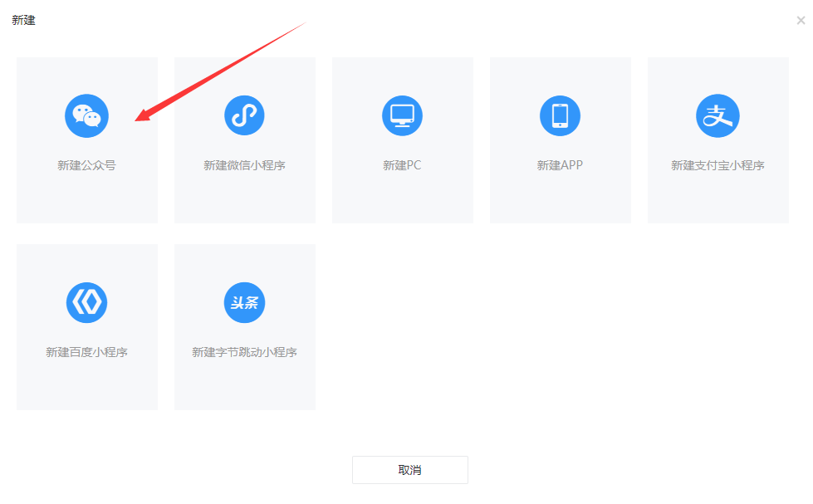This screenshot has height=504, width=813.
Task: Click the 取消 cancel button
Action: click(410, 470)
